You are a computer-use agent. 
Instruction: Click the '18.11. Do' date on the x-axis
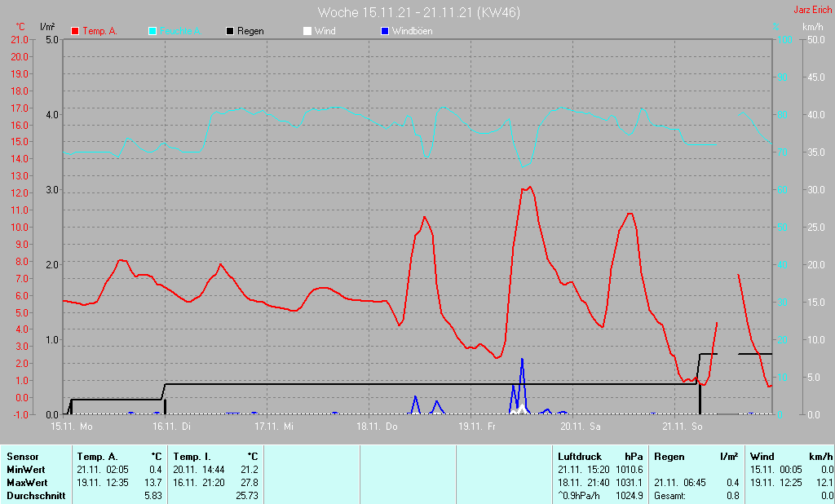coord(377,427)
